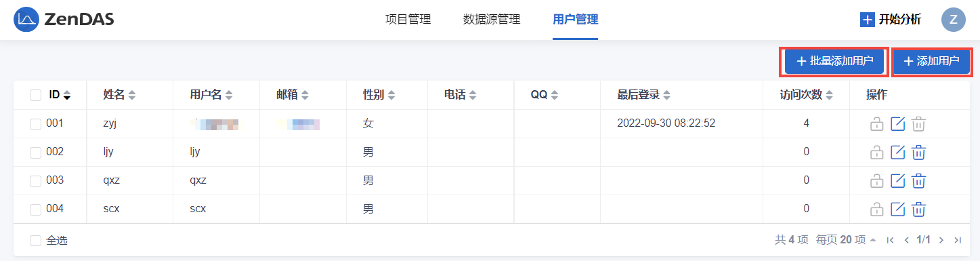Check the 全选 select-all box
Screen dimensions: 980x261
coord(35,241)
